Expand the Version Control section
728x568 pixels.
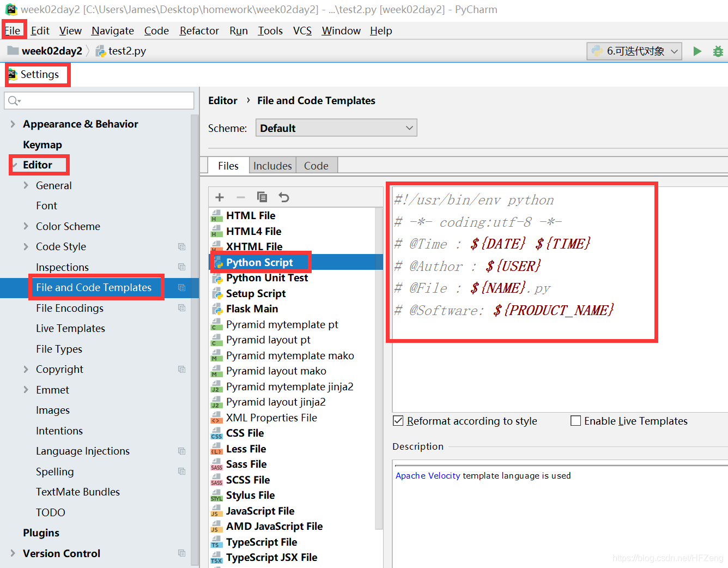(x=13, y=553)
